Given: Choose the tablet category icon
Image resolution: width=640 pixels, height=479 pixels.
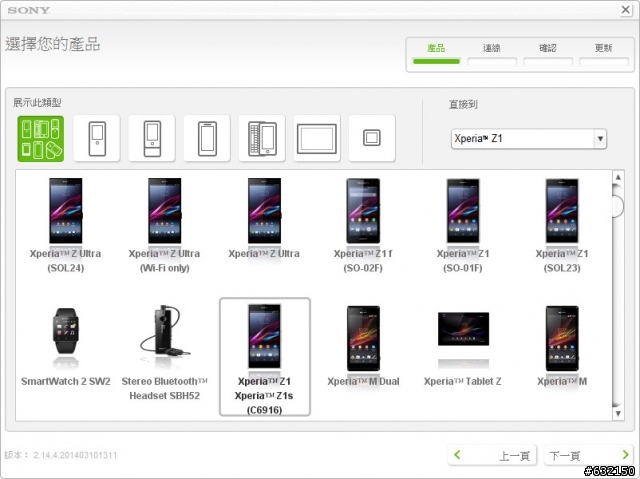Looking at the screenshot, I should point(317,139).
